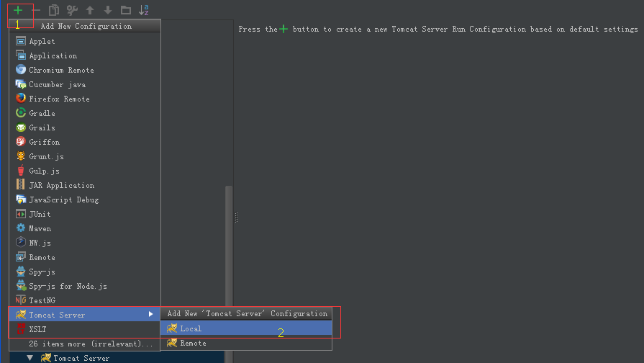Click the 'Griffon' text
Image resolution: width=644 pixels, height=363 pixels.
[x=44, y=142]
